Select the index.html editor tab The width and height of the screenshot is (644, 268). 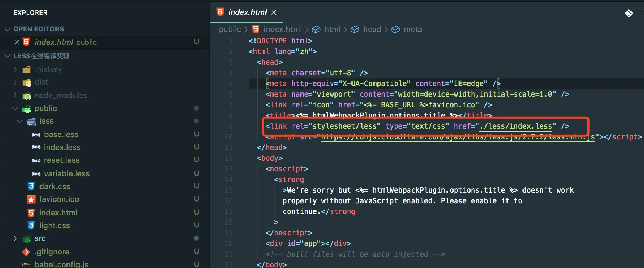pos(247,12)
